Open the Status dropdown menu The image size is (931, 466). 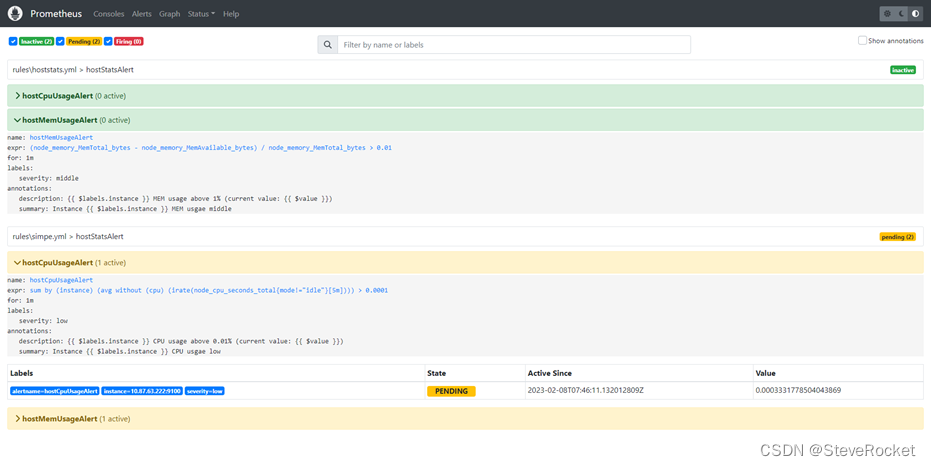click(x=201, y=14)
